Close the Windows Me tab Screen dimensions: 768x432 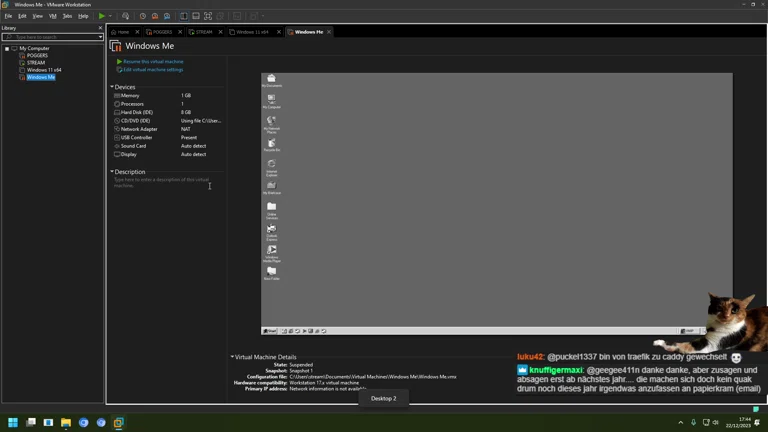tap(329, 32)
